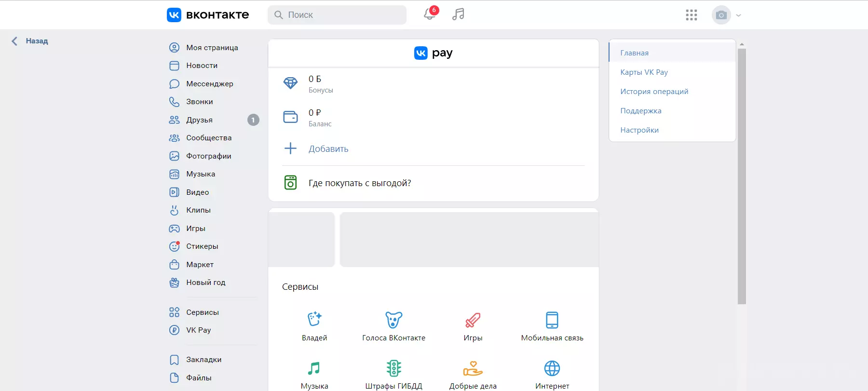Screen dimensions: 868x391
Task: Click the small placeholder banner card
Action: click(x=301, y=239)
